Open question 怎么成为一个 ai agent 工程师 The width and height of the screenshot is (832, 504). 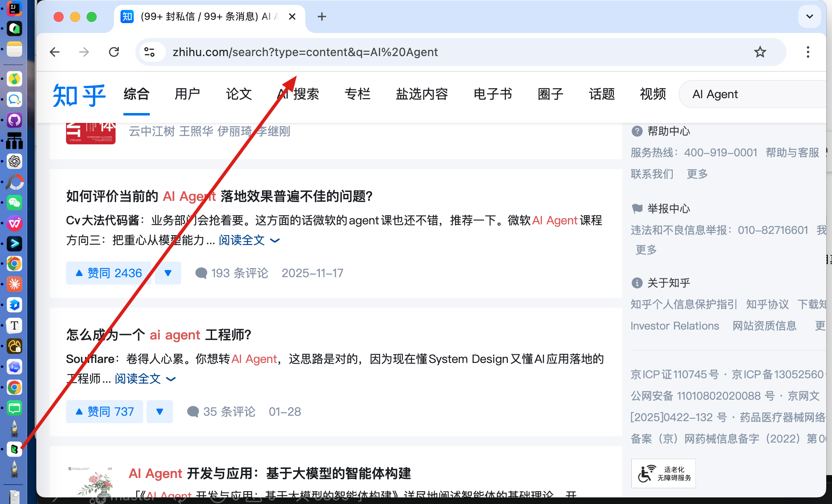pyautogui.click(x=158, y=335)
